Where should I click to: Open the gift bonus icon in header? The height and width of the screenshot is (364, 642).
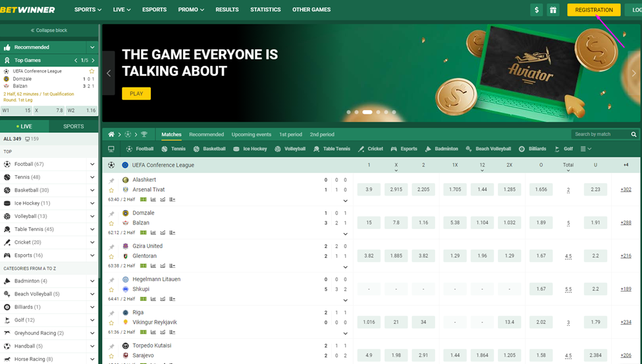point(552,10)
